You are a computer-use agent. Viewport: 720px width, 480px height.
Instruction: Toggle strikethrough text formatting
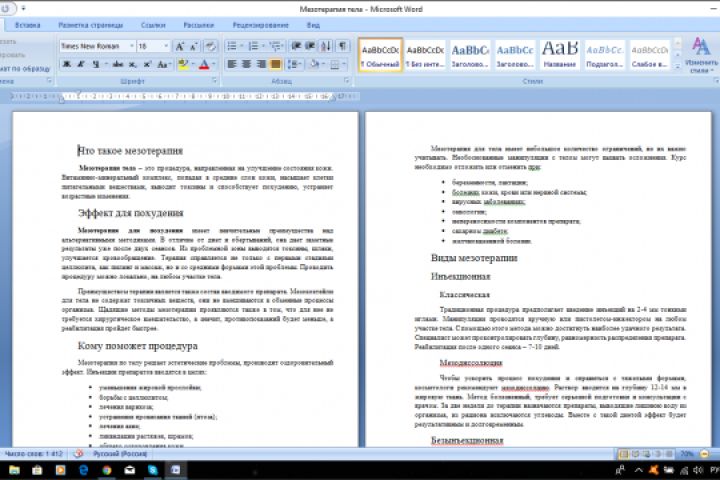[118, 64]
